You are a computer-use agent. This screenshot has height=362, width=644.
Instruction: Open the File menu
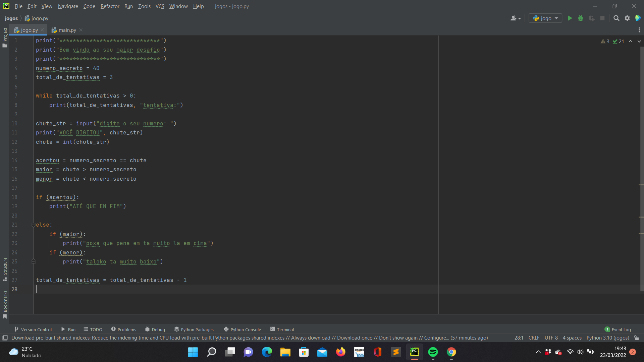(18, 6)
